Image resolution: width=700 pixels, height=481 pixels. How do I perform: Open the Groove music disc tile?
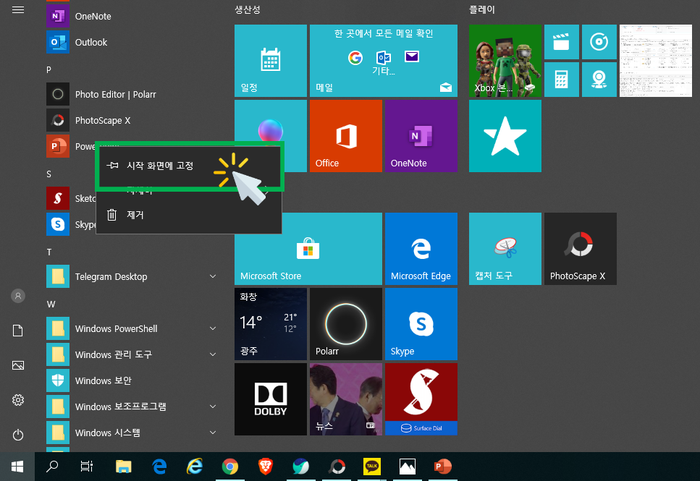[599, 42]
